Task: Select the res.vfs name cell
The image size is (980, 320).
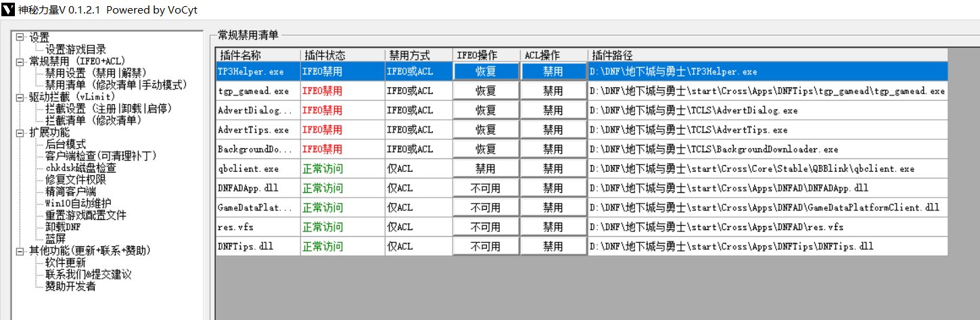Action: coord(258,227)
